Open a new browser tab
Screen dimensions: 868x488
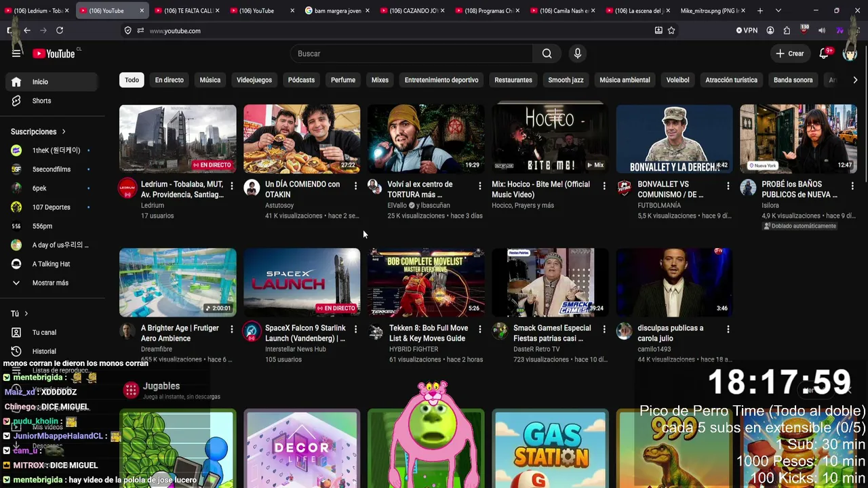coord(760,11)
